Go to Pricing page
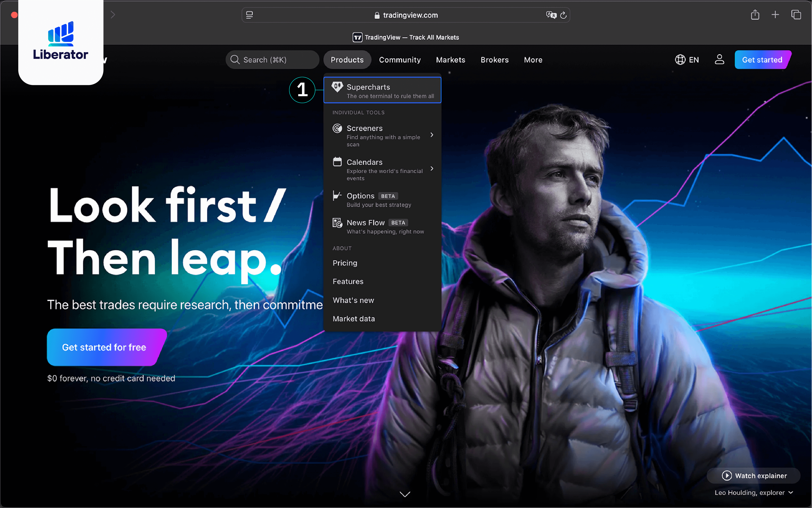The height and width of the screenshot is (508, 812). coord(345,263)
